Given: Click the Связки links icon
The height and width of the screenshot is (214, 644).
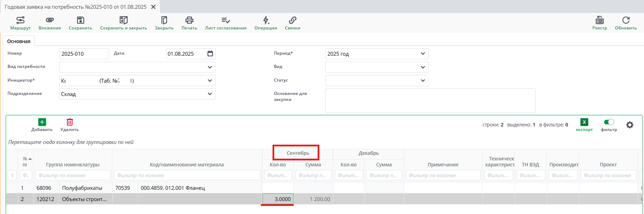Looking at the screenshot, I should coord(292,20).
